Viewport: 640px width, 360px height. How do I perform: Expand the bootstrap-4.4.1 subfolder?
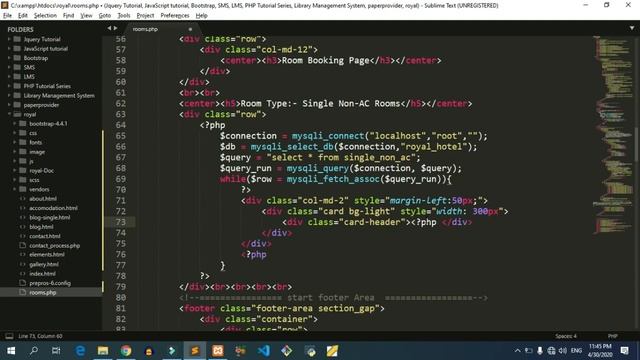point(15,124)
